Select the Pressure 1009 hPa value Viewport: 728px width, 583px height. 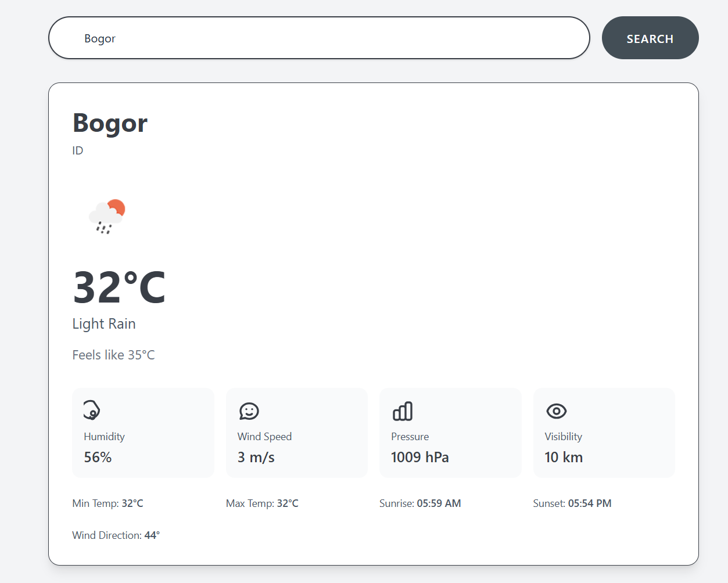point(419,458)
